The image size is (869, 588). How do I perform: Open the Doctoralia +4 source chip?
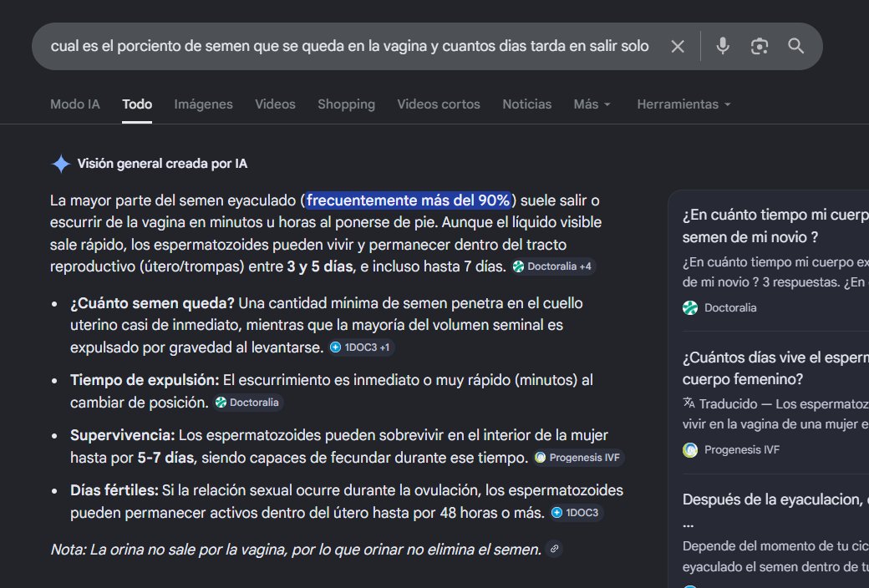(553, 266)
